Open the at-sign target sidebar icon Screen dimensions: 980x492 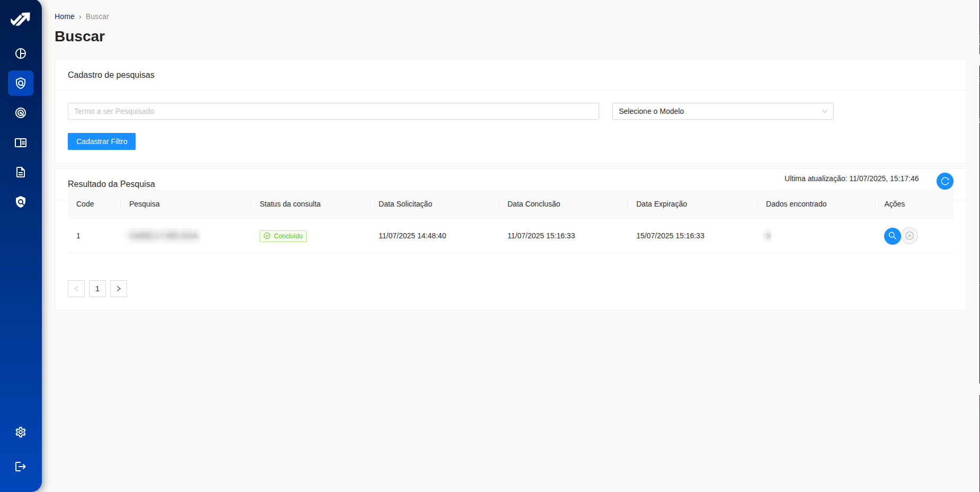21,113
